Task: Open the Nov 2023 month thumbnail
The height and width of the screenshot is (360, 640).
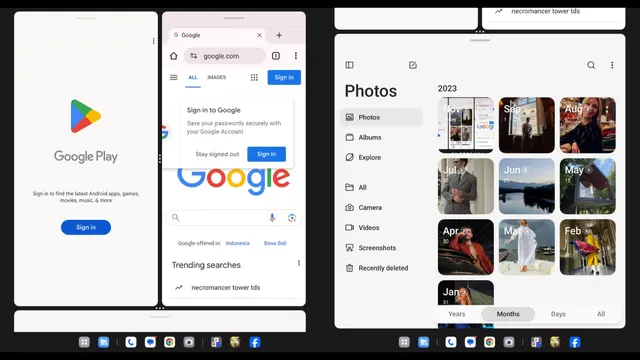Action: (466, 125)
